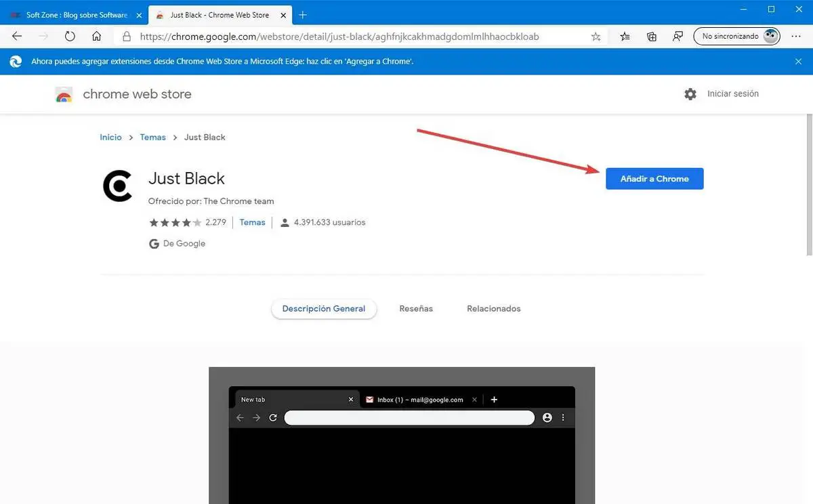Add page to favorites star icon
The image size is (813, 504).
pyautogui.click(x=596, y=37)
